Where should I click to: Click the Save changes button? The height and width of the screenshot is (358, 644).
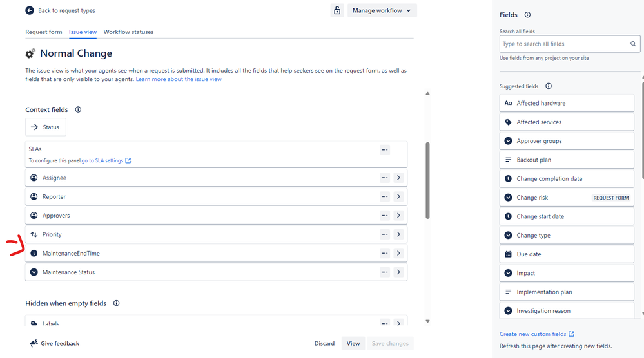click(390, 343)
